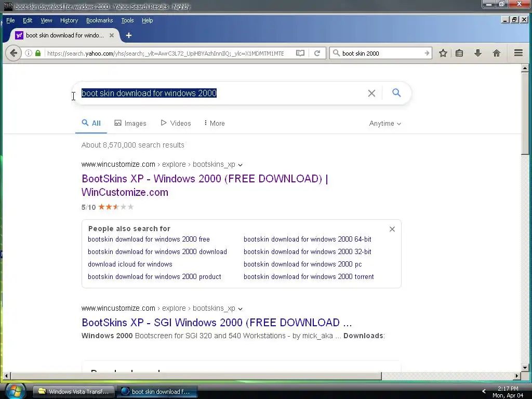The height and width of the screenshot is (399, 532).
Task: Click boot skin download taskbar button
Action: (157, 392)
